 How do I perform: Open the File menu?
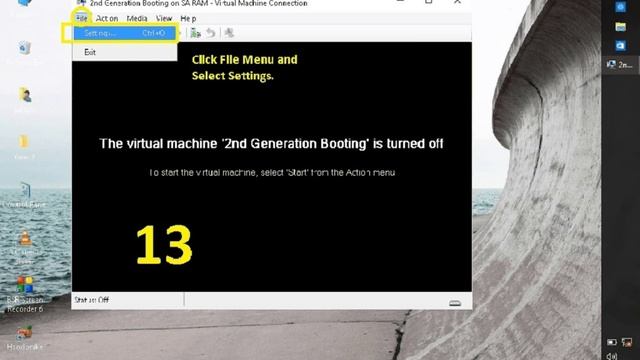(x=82, y=18)
